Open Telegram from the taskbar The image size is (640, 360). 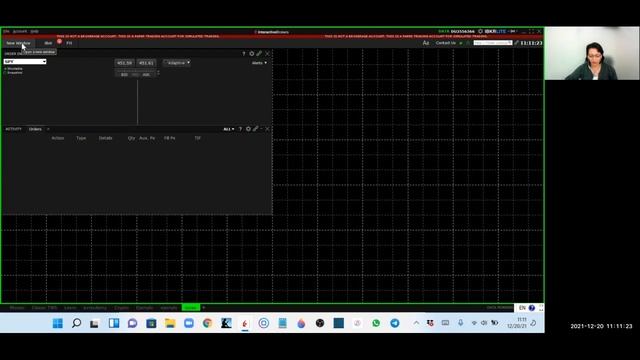coord(395,323)
